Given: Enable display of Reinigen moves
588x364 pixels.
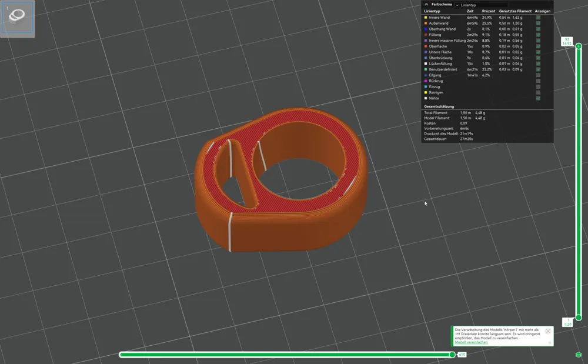Looking at the screenshot, I should click(x=538, y=92).
